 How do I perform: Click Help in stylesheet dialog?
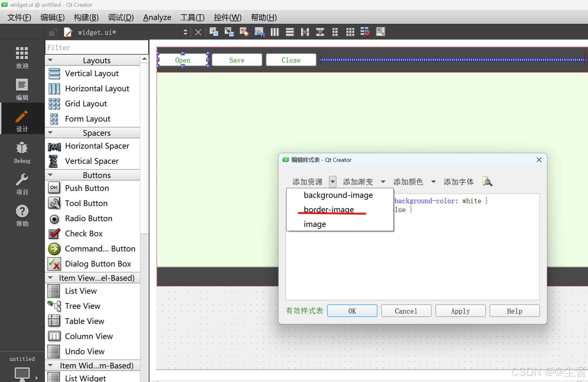pyautogui.click(x=514, y=311)
